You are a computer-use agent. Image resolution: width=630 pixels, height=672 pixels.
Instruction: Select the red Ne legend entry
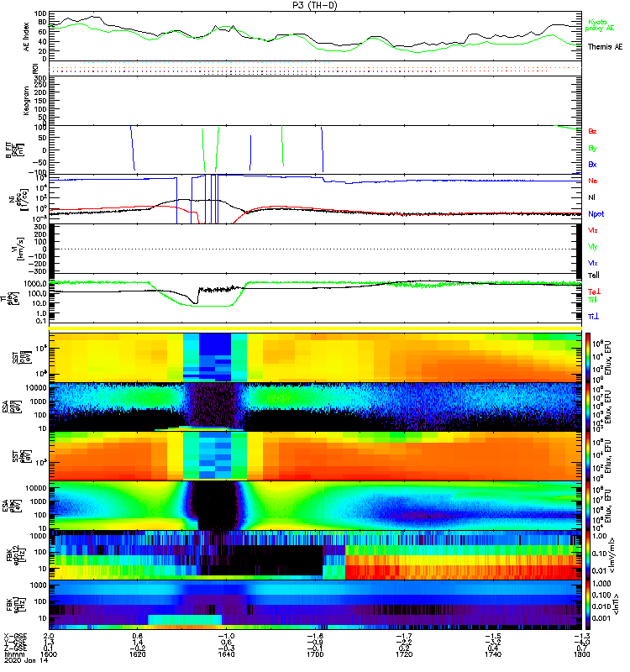593,181
